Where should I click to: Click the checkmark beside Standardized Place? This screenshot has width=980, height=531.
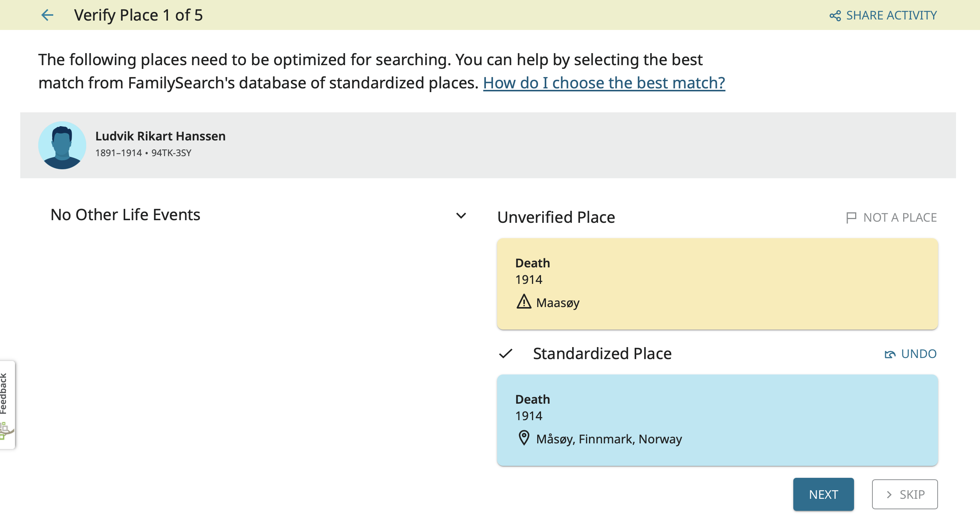point(506,354)
